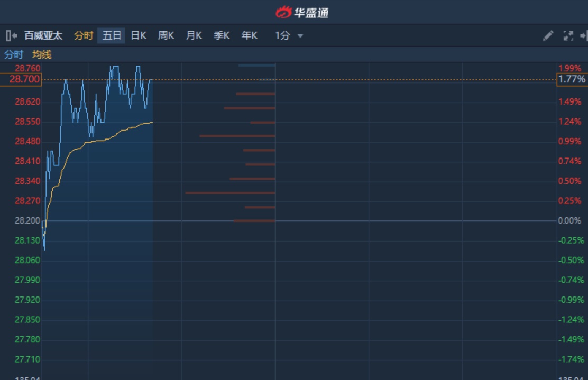Click the 1.77% percent change label
This screenshot has width=588, height=380.
coord(572,79)
